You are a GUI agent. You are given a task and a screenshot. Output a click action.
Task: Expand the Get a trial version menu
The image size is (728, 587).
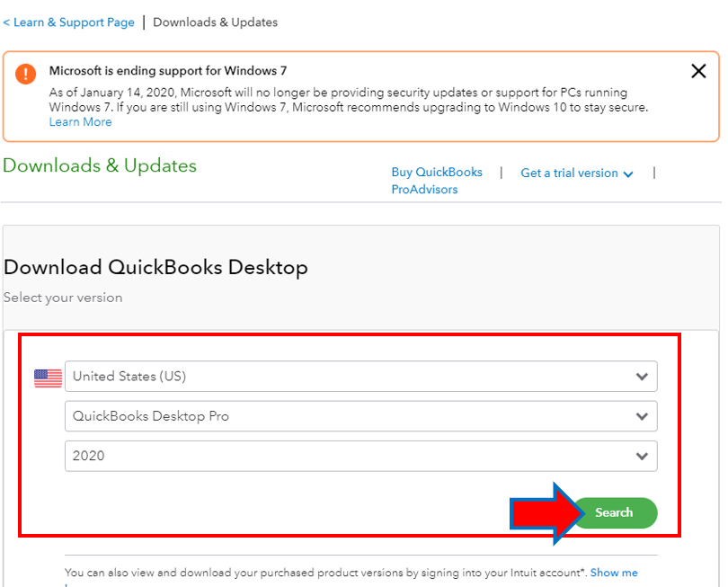pos(577,173)
